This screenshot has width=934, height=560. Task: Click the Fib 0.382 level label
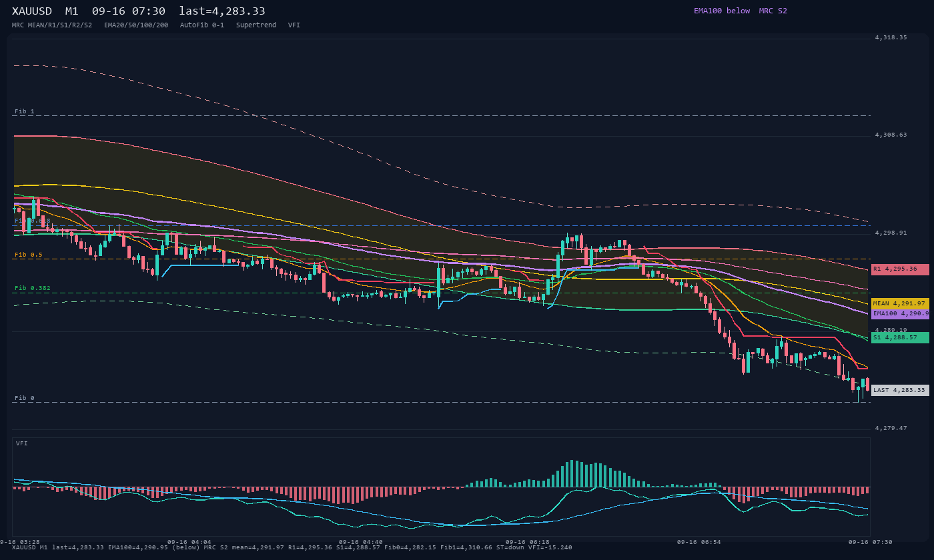click(33, 288)
